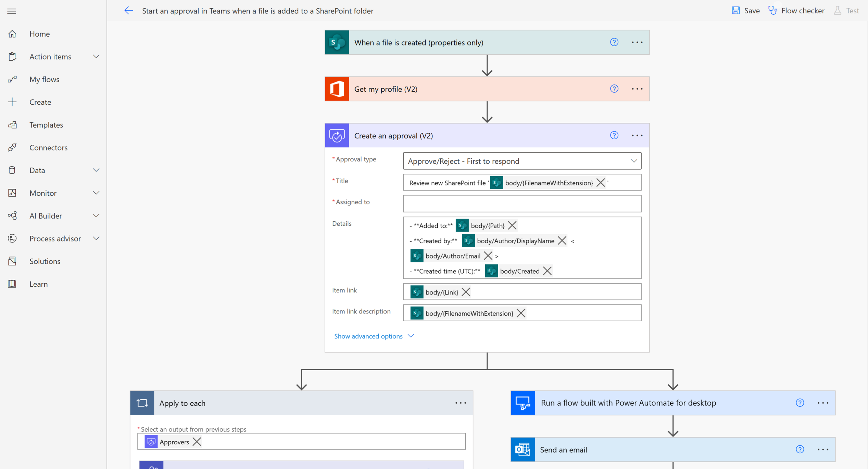Click the Test button

847,11
